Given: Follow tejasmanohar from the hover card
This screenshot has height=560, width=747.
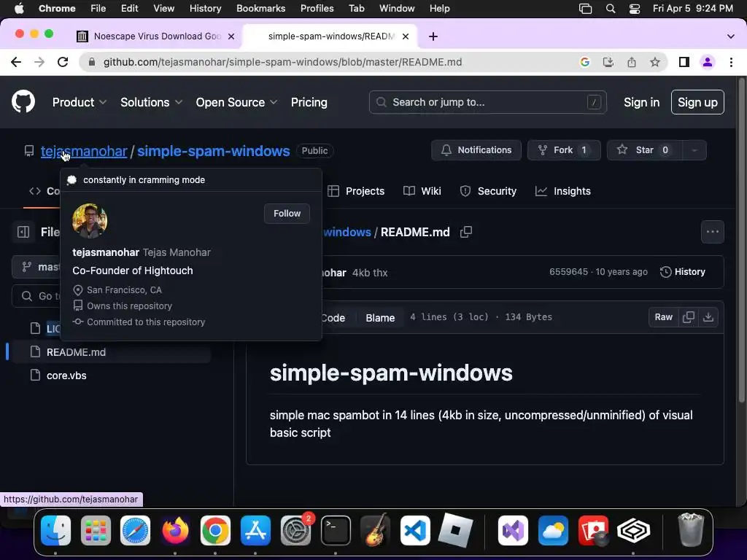Looking at the screenshot, I should 287,214.
